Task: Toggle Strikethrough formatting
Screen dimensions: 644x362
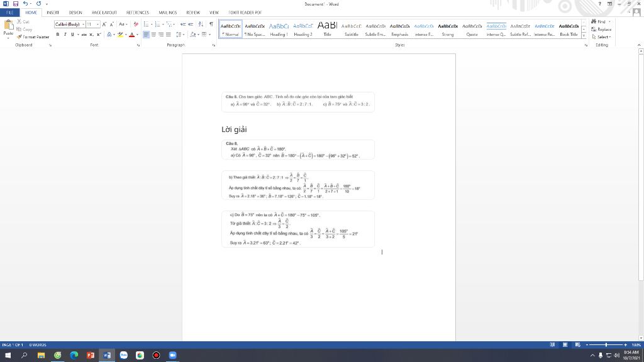Action: 84,35
